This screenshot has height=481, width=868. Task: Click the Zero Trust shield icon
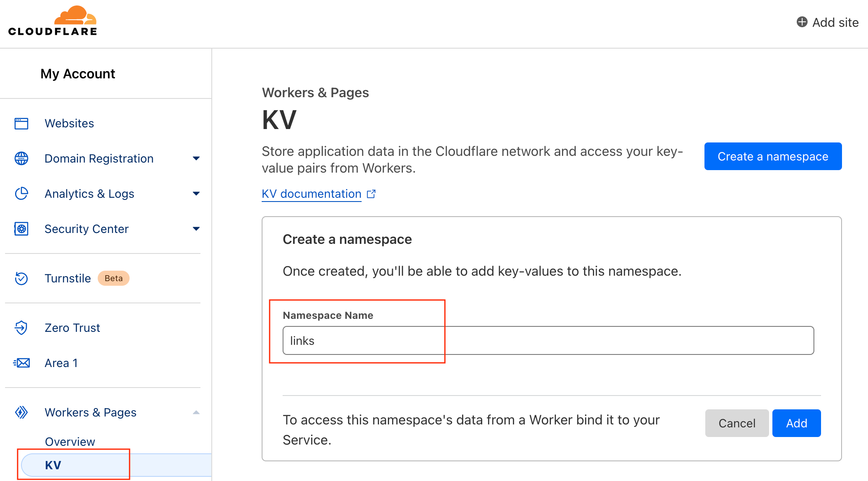click(x=21, y=328)
